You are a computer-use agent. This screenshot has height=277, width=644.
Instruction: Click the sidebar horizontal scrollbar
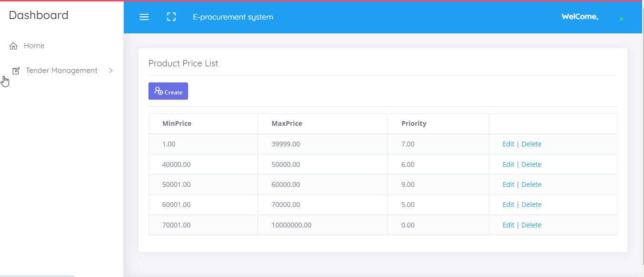(x=37, y=276)
